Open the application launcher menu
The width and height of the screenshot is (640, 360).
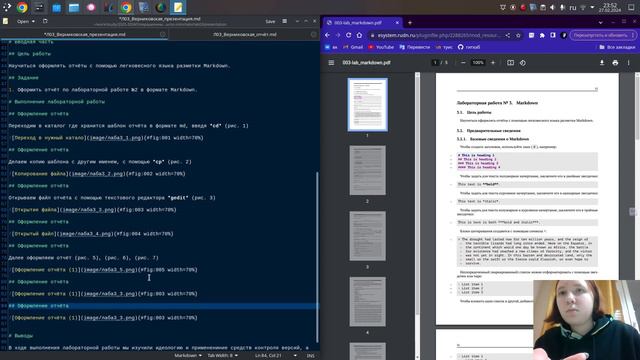(7, 7)
